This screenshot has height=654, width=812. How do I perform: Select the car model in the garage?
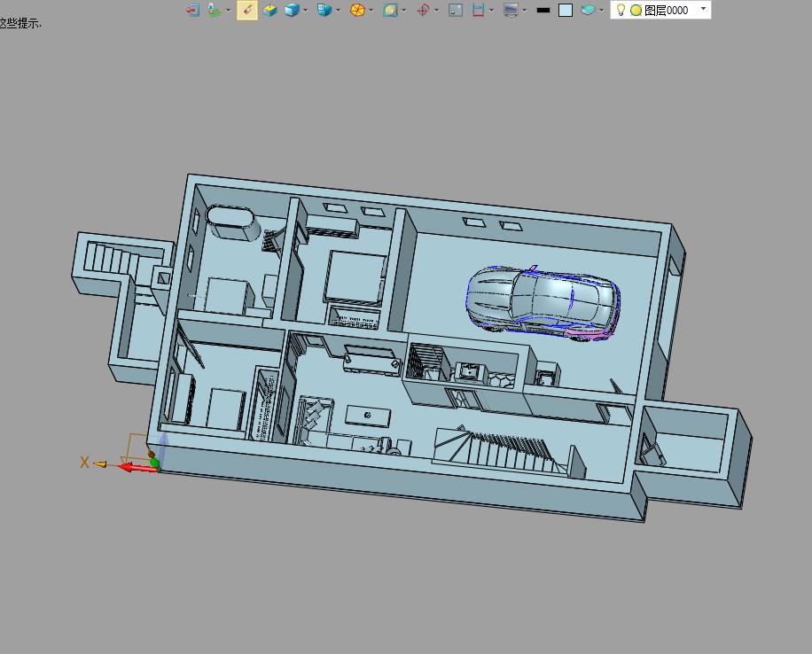click(543, 303)
